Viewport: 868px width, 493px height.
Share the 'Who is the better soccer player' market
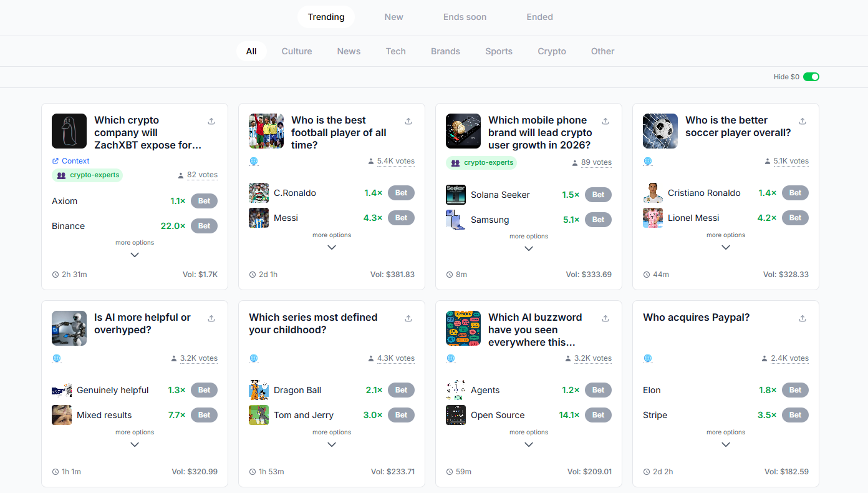802,121
